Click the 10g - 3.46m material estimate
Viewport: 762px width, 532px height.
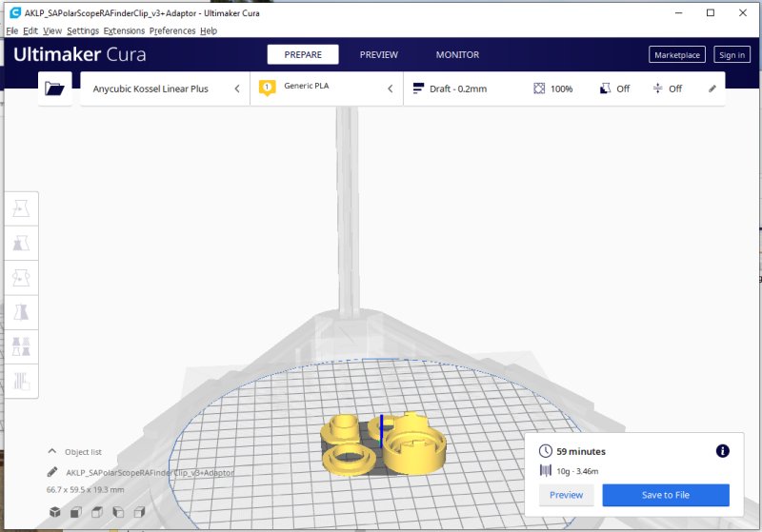(577, 471)
